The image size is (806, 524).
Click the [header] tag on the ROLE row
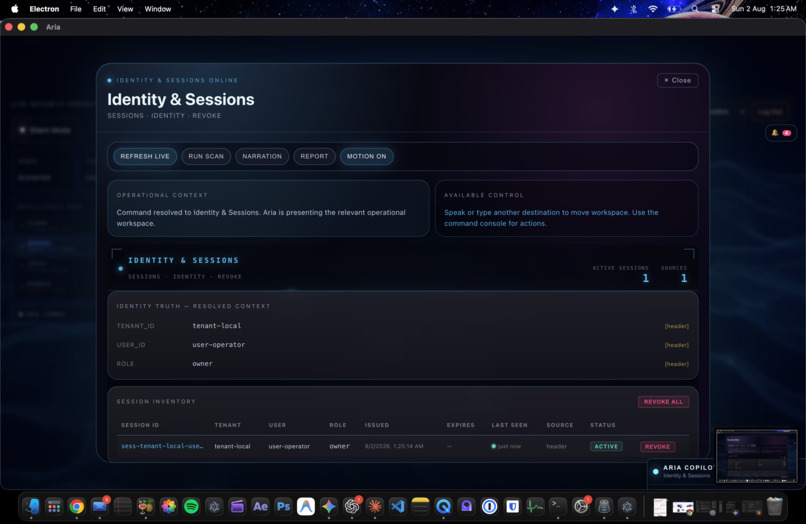676,364
